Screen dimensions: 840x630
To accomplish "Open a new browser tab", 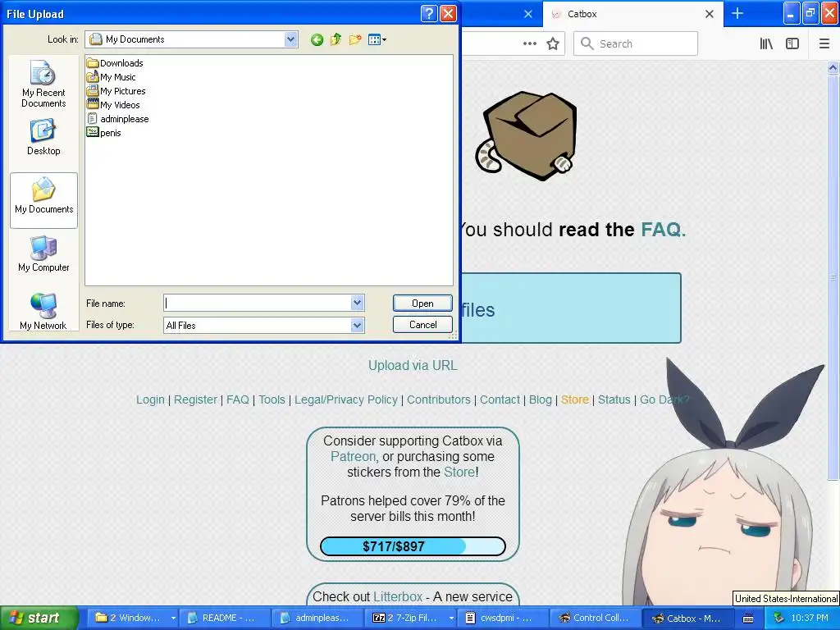I will pyautogui.click(x=737, y=13).
